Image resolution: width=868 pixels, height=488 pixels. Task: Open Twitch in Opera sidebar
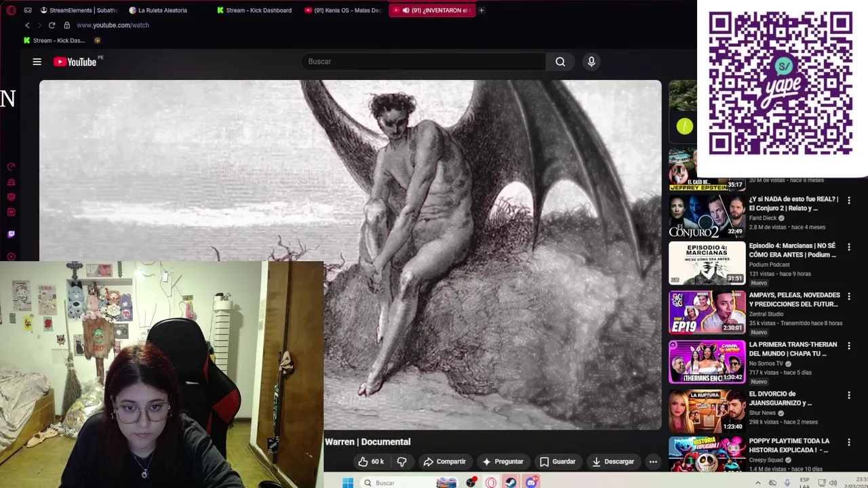pyautogui.click(x=11, y=234)
